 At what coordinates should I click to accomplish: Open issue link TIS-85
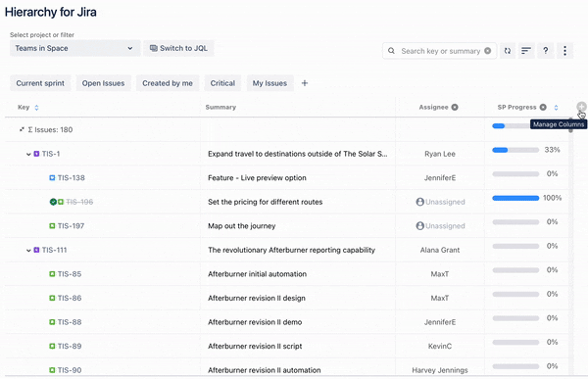(70, 274)
